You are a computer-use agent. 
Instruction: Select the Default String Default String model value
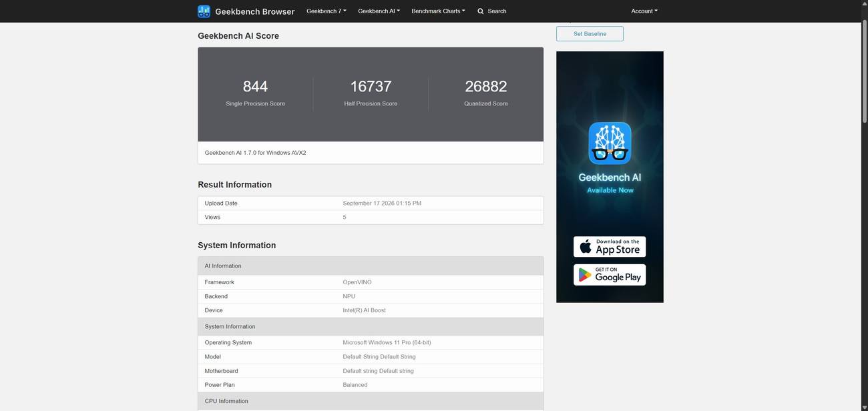(379, 357)
